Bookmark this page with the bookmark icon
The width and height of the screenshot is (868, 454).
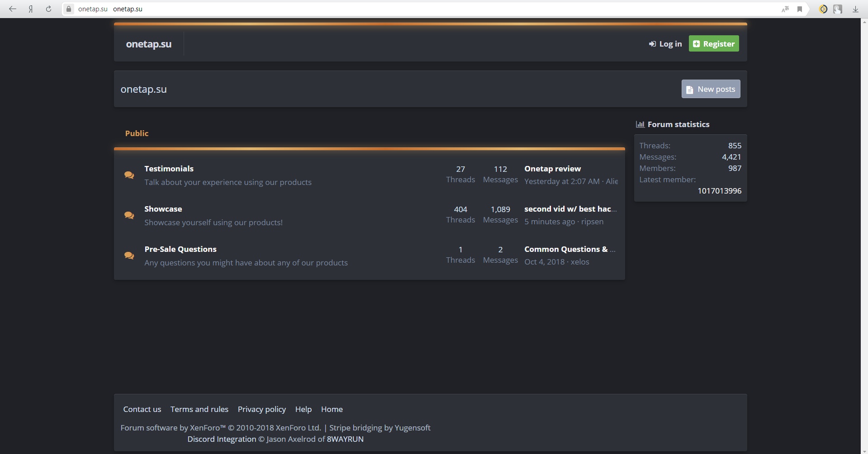[x=800, y=9]
